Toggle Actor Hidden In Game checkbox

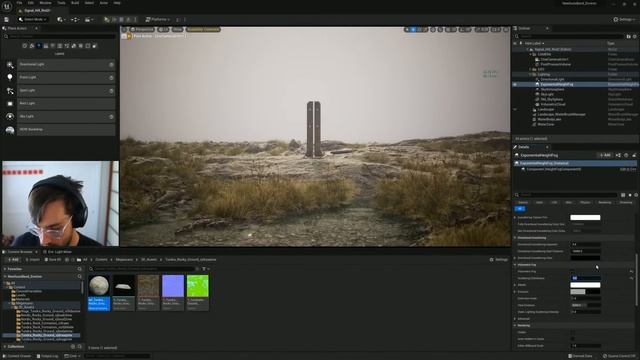[573, 339]
